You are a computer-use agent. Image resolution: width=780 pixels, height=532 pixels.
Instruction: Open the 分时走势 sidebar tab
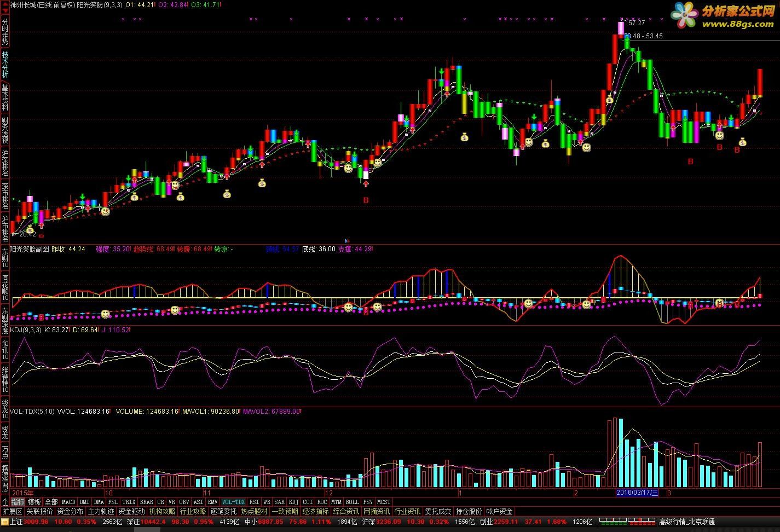pyautogui.click(x=5, y=32)
